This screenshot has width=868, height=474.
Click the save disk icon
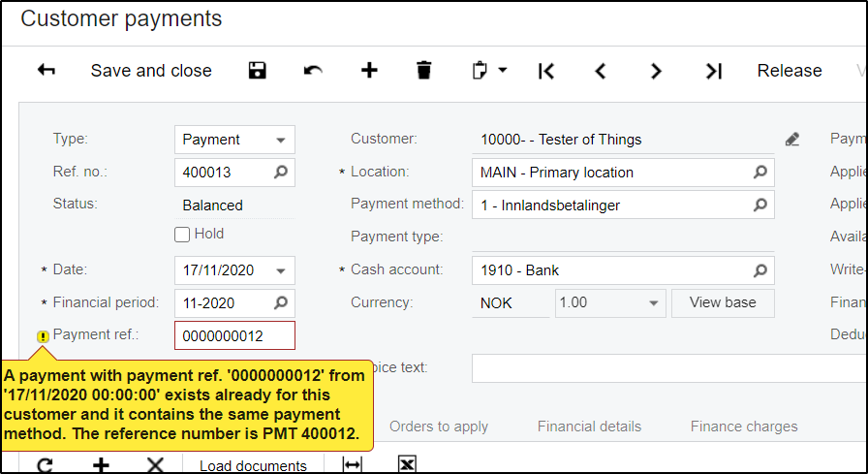point(257,71)
